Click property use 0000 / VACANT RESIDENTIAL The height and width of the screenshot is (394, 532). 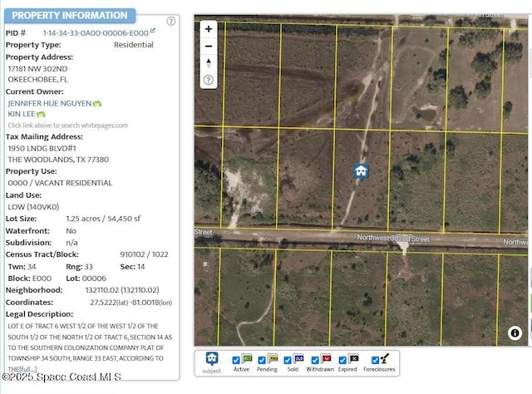tap(60, 183)
